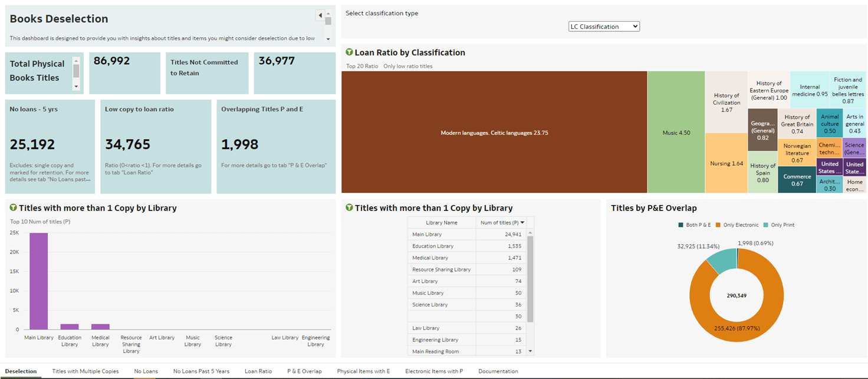Open the No Loans Past 5 Years tab
Screen dimensions: 868x379
(x=202, y=371)
